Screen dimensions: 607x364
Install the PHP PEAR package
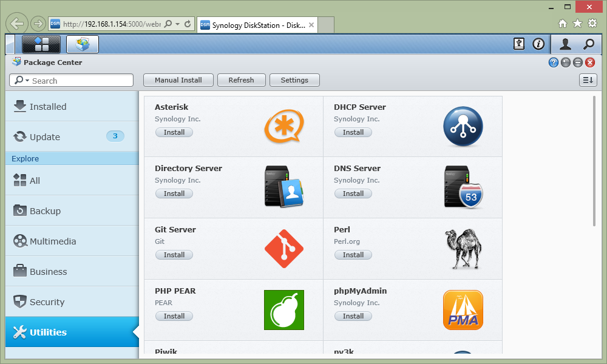point(174,316)
